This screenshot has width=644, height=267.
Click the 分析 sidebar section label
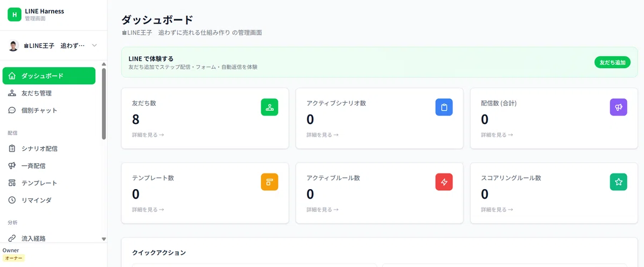point(12,222)
